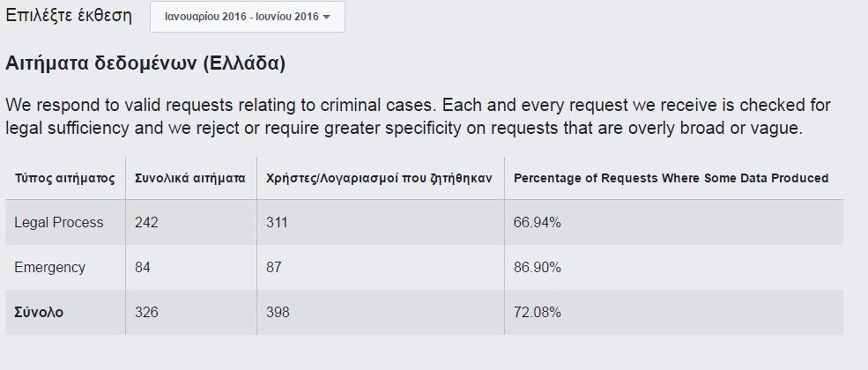Click the dropdown caret arrow icon
Screen dimensions: 868x370
(x=327, y=17)
